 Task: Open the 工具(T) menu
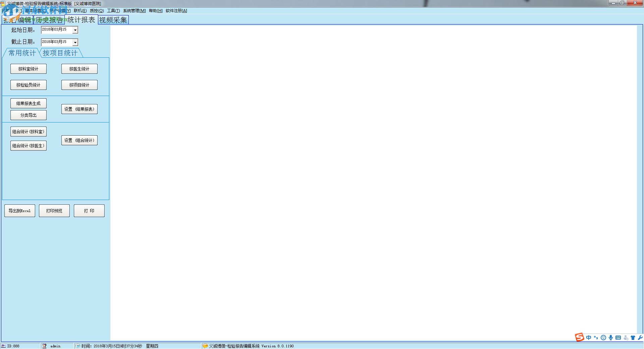coord(113,11)
